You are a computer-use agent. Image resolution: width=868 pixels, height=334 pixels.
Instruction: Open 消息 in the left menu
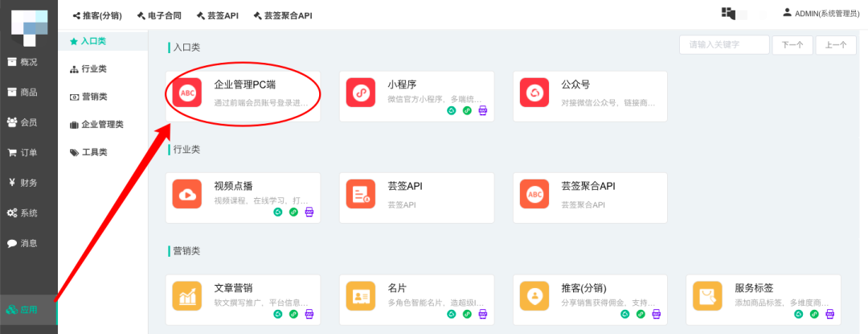coord(29,242)
